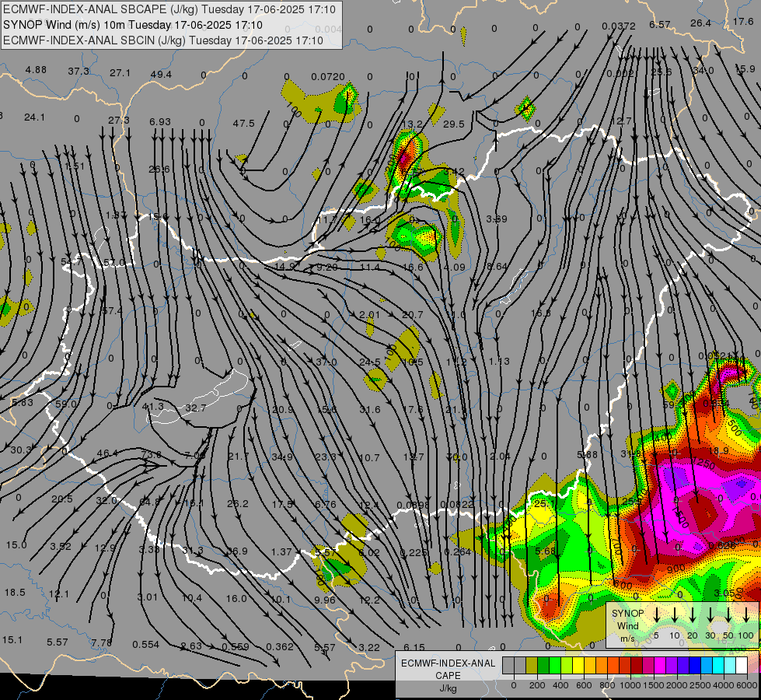Pick the olive swatch in the CAPE legend
Viewport: 761px width, 700px height.
[532, 665]
